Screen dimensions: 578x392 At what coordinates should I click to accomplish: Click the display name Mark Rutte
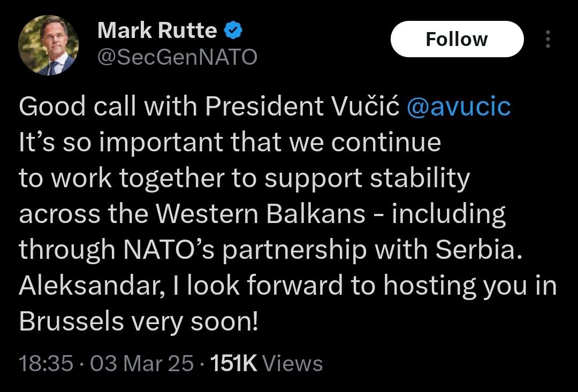157,32
